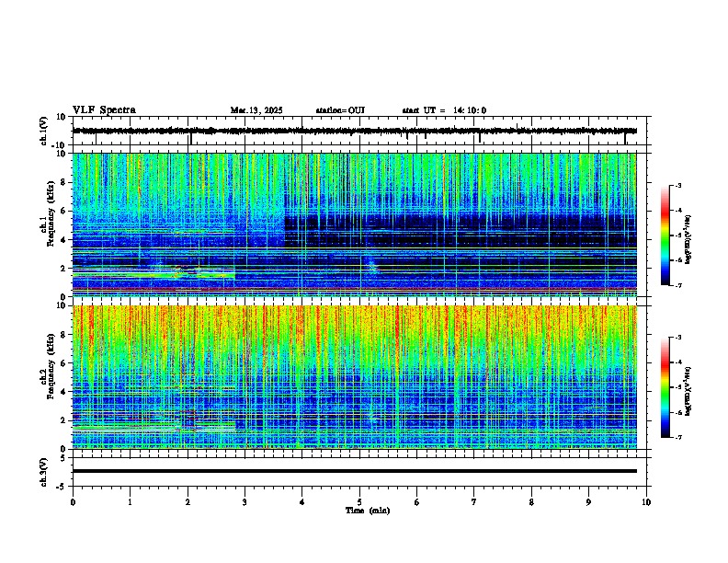Screen dimensions: 728x563
Task: Click the ch.2 spectrogram color scale bar
Action: (x=665, y=387)
